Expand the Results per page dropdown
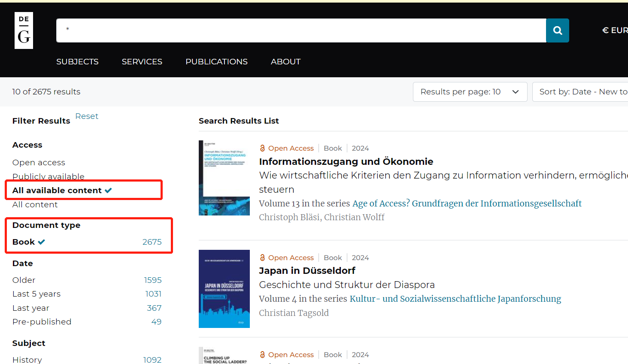Image resolution: width=628 pixels, height=364 pixels. pyautogui.click(x=470, y=92)
